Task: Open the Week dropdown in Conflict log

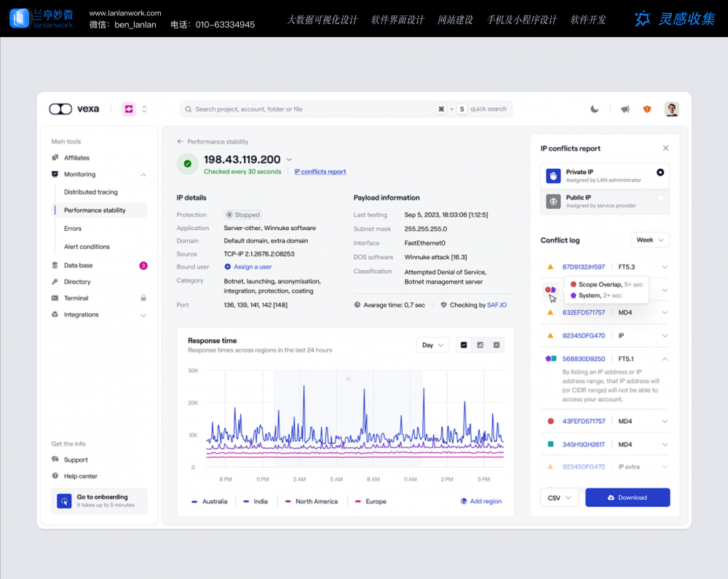Action: pyautogui.click(x=649, y=240)
